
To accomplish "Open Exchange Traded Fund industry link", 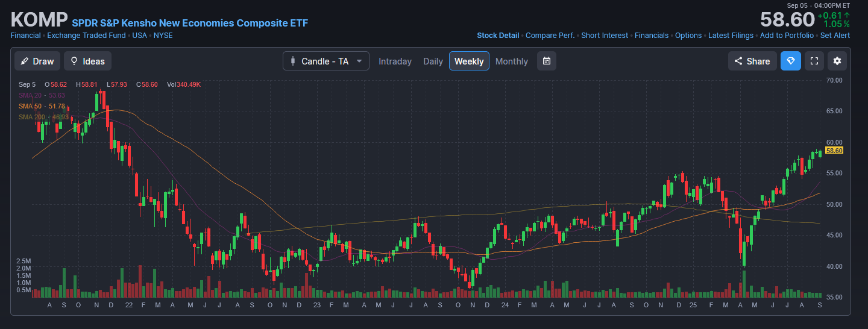I will click(x=86, y=36).
